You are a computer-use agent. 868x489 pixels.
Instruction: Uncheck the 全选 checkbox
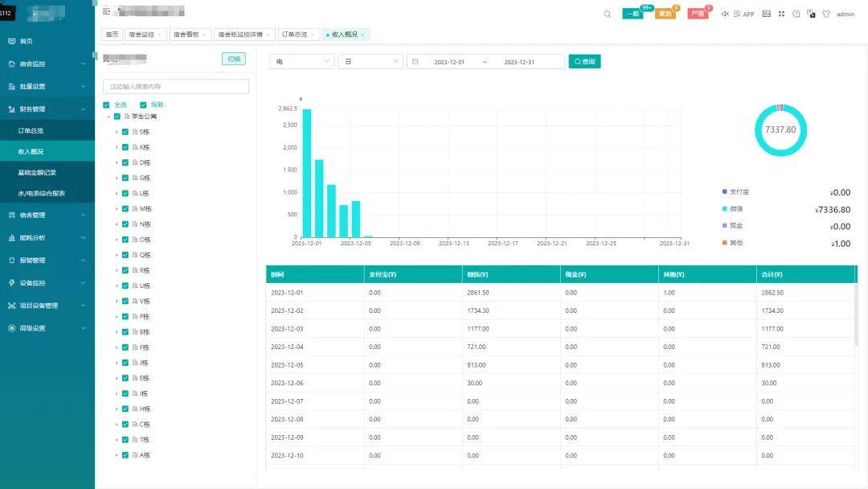click(x=106, y=105)
